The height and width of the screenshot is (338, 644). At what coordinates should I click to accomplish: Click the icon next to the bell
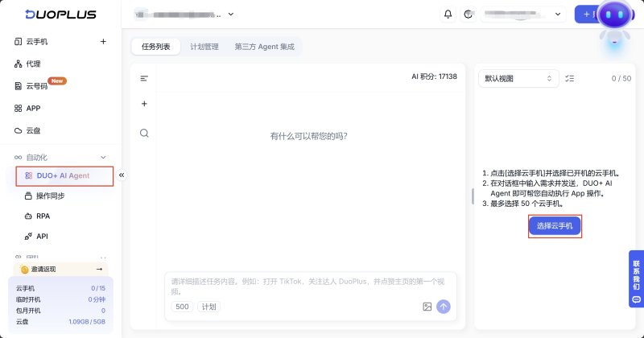468,14
